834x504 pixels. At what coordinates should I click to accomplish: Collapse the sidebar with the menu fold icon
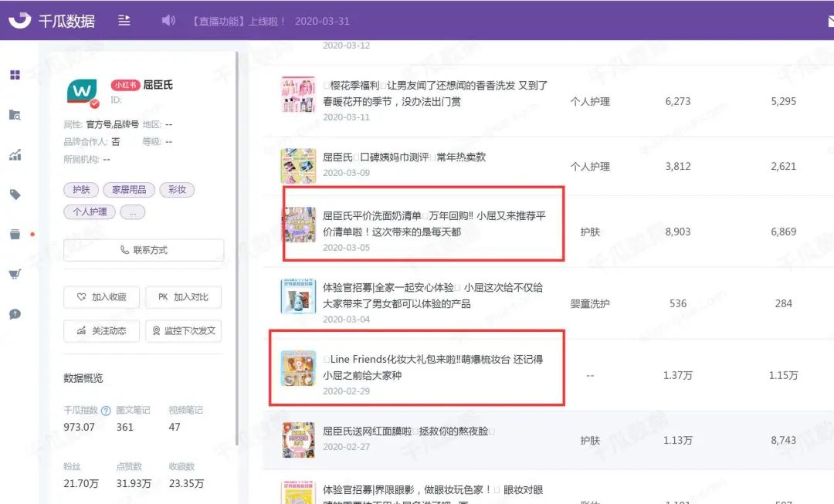(x=124, y=20)
